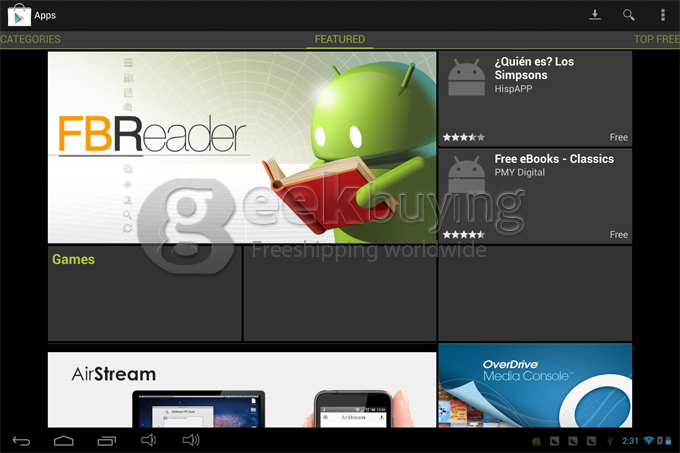Screen dimensions: 680x453
Task: Tap the Android home navigation button
Action: 64,441
